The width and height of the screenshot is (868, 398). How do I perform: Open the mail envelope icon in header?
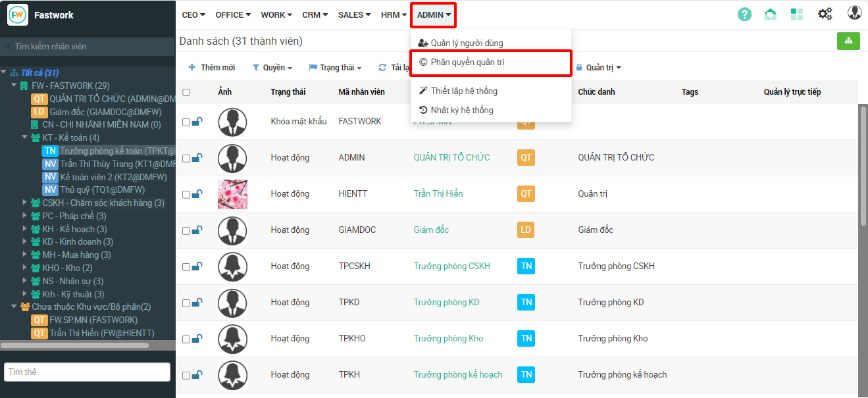click(770, 14)
